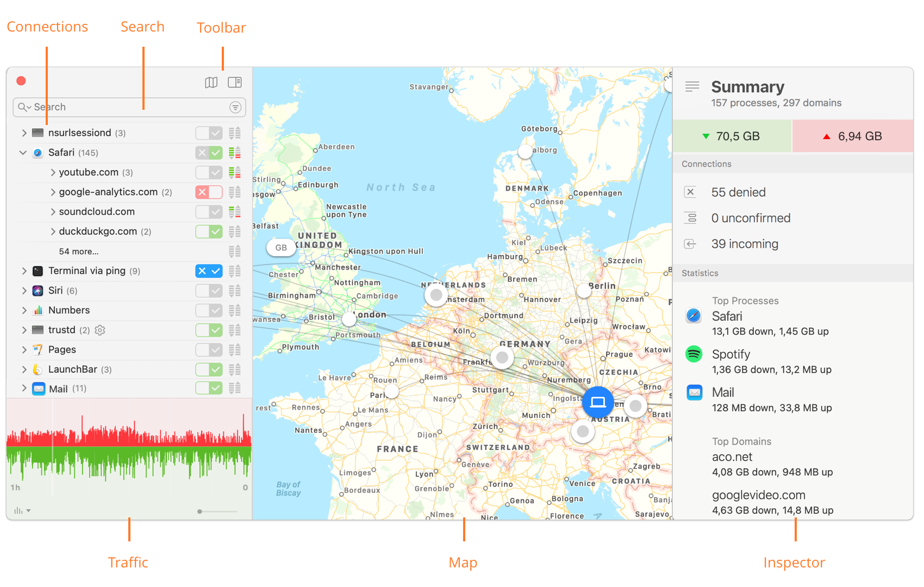Click the traffic meter icon for youtube.com
Screen dimensions: 924x587
coord(235,172)
